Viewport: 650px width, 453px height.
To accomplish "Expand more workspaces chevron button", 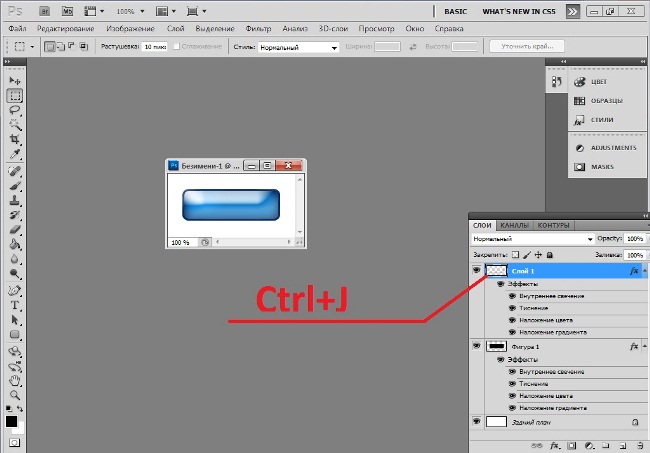I will [572, 11].
